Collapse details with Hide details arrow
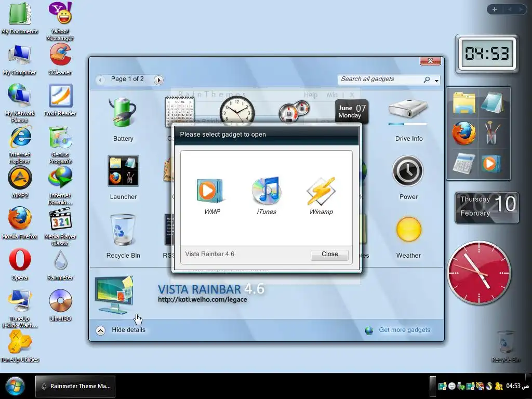The height and width of the screenshot is (399, 532). click(x=100, y=330)
